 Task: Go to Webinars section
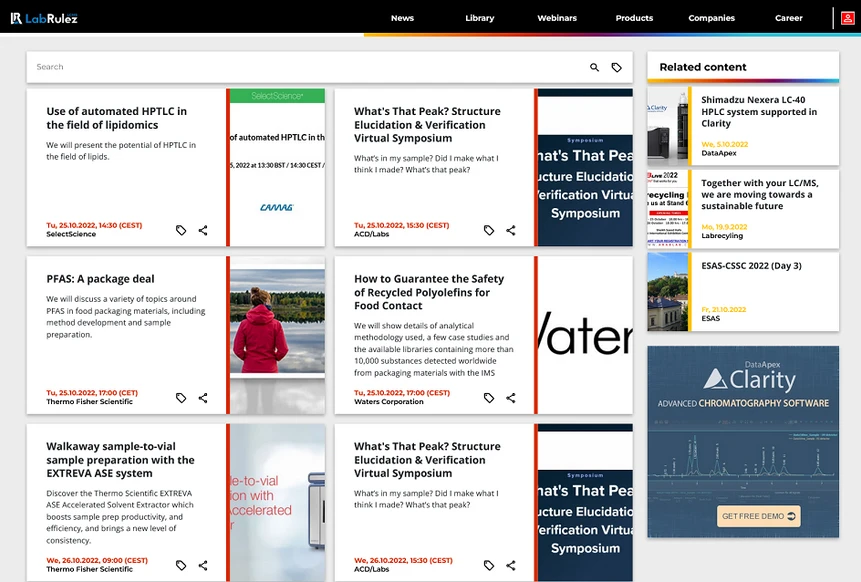(557, 18)
